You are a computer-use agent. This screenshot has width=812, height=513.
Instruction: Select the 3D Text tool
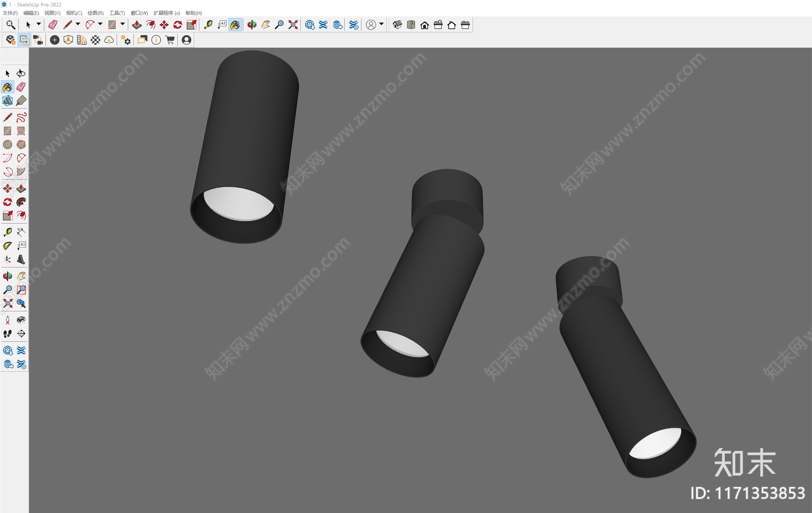click(x=21, y=260)
